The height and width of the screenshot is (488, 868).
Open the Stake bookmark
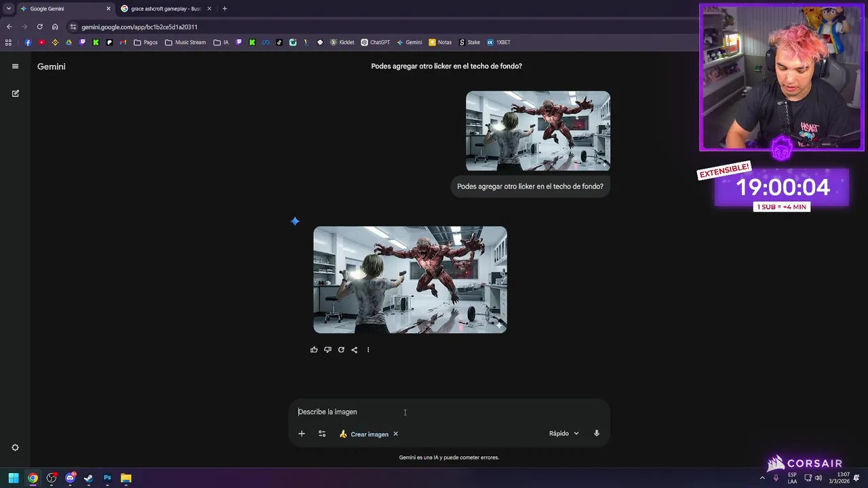(x=469, y=42)
